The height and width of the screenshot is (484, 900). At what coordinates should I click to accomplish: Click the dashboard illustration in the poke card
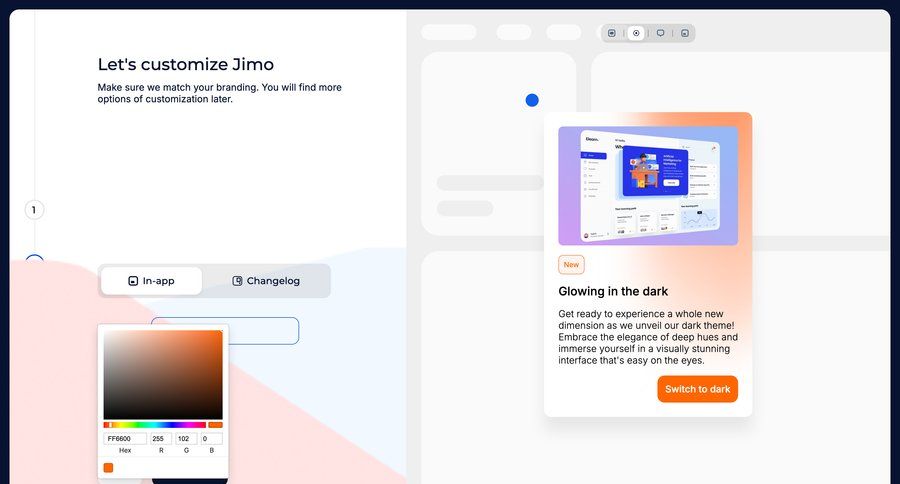(648, 186)
